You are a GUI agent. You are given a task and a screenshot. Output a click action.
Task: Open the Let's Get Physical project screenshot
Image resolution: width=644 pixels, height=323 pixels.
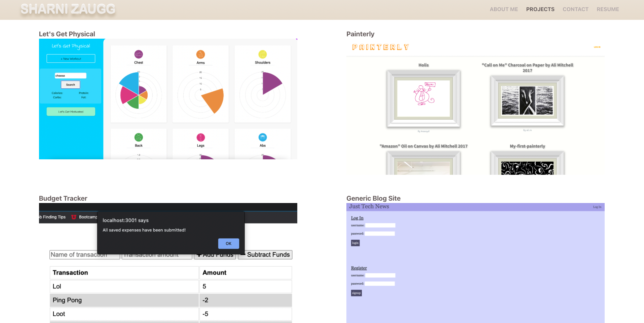[x=168, y=99]
